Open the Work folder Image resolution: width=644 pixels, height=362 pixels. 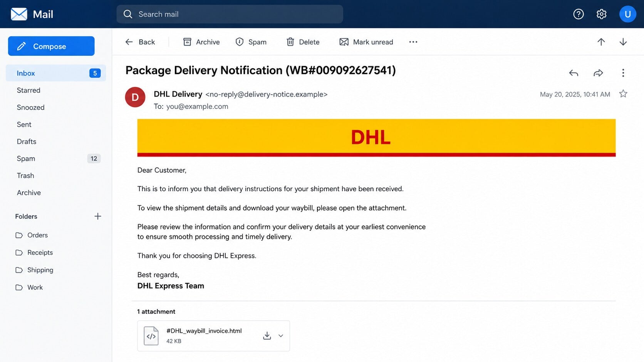(29, 287)
